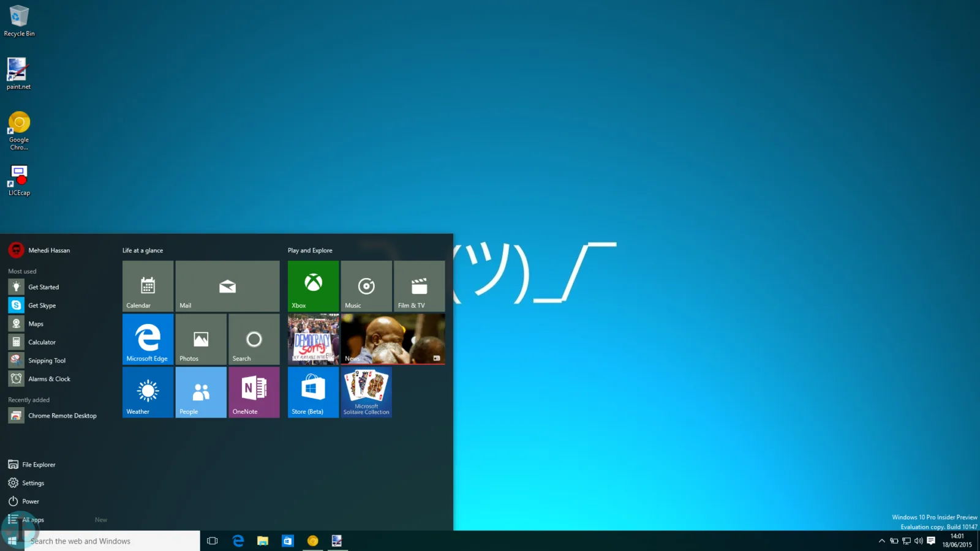Open the Action Center notifications icon

click(x=931, y=541)
